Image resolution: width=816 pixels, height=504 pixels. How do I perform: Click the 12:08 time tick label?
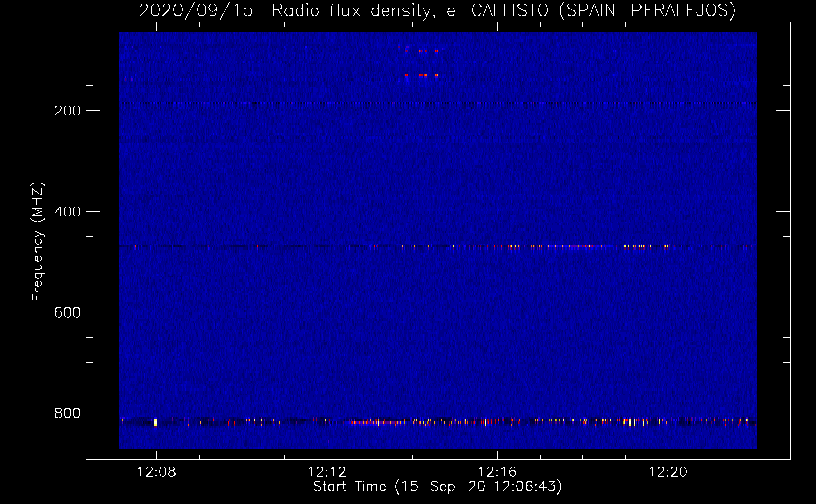157,472
